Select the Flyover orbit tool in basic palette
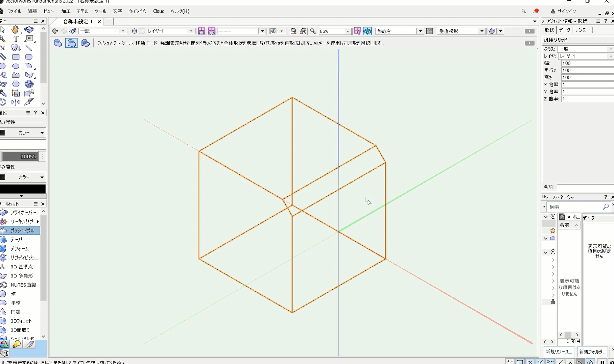This screenshot has width=614, height=364. [29, 30]
